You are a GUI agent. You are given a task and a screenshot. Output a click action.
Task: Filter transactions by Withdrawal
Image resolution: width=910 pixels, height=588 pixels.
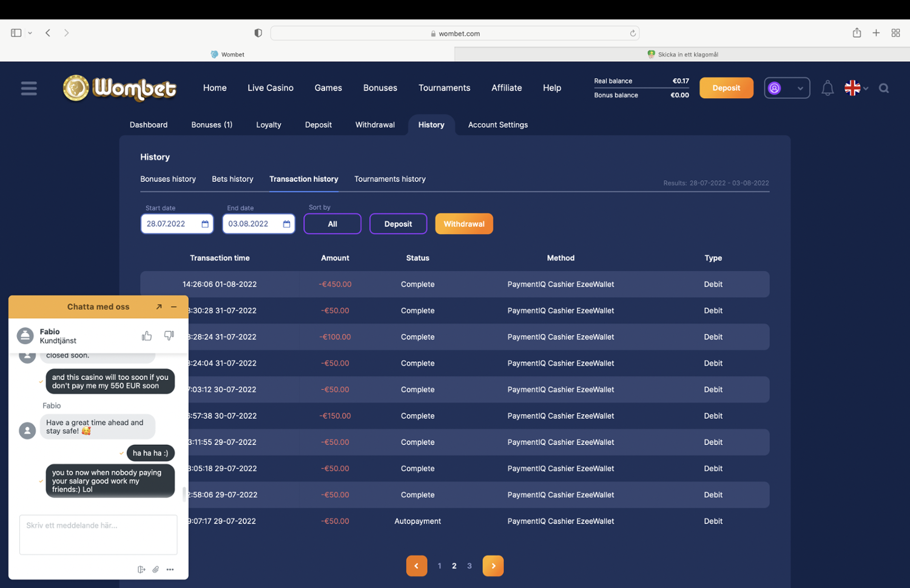click(x=463, y=224)
